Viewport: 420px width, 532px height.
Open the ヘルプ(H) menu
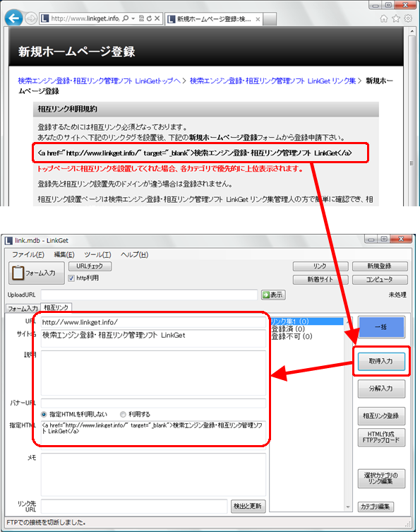click(134, 254)
